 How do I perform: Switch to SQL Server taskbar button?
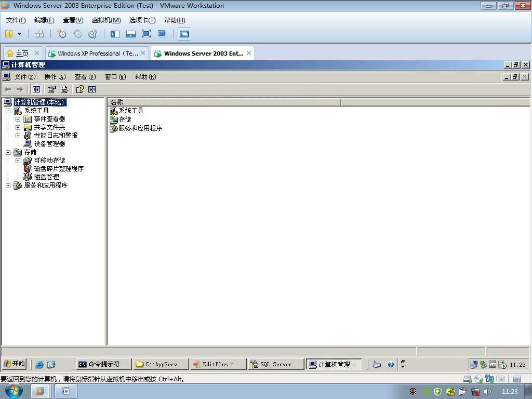[276, 364]
